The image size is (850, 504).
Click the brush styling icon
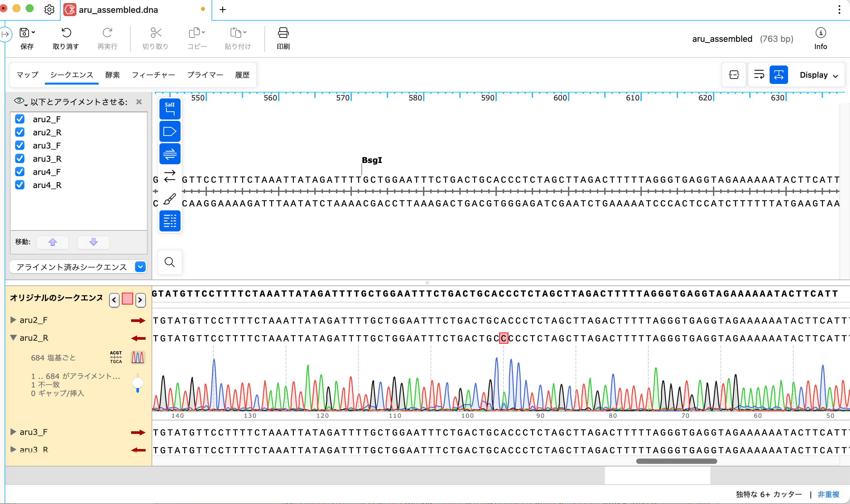[170, 199]
